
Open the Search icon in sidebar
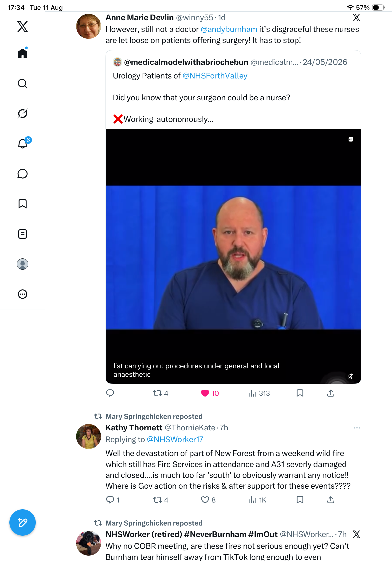coord(23,83)
